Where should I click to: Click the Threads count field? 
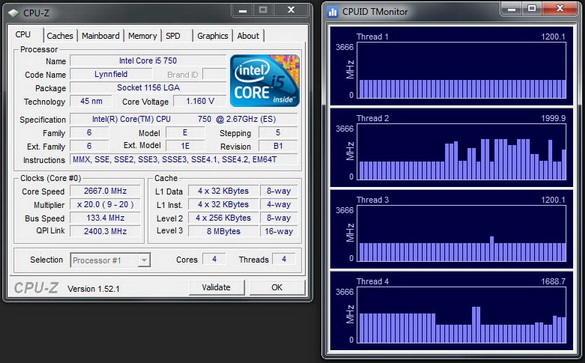click(x=284, y=259)
